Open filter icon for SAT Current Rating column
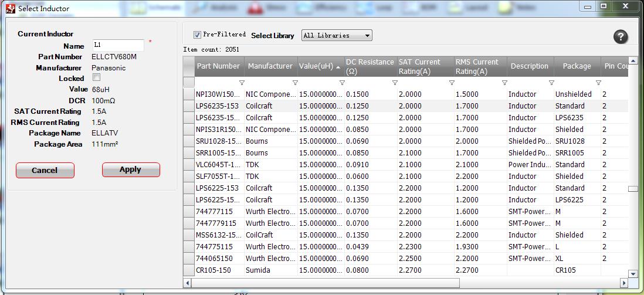Screen dimensions: 644x295 click(452, 83)
